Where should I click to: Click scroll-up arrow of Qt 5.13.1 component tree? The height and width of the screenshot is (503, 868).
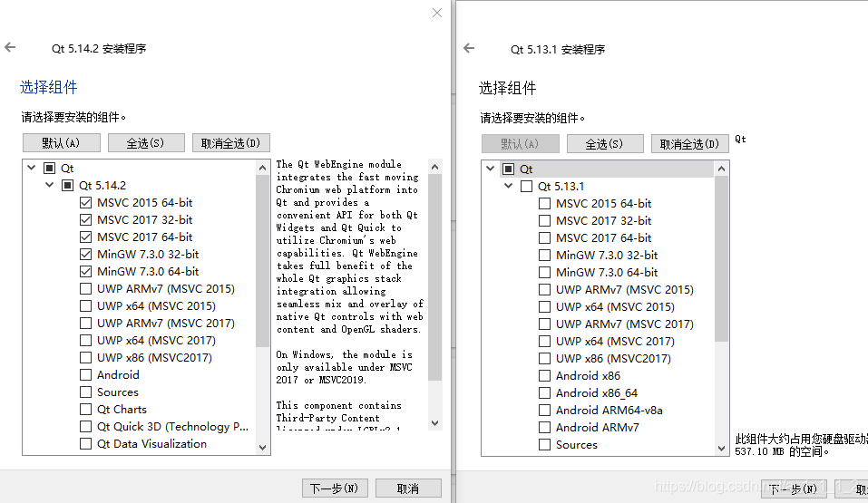721,169
